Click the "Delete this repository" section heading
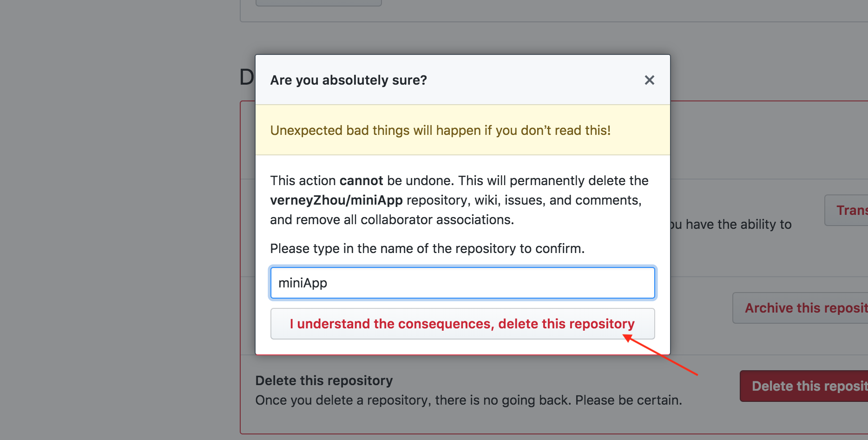The image size is (868, 440). [x=324, y=380]
